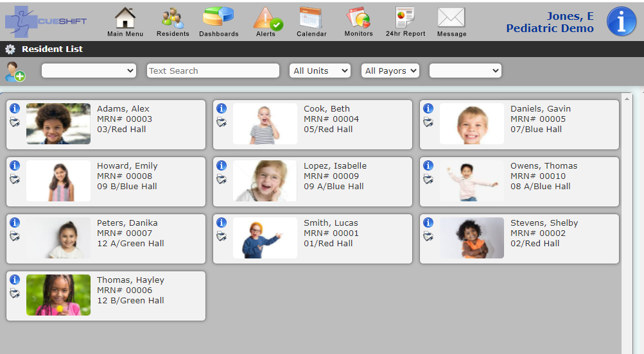View the Alerts warning icon
The width and height of the screenshot is (644, 354).
point(267,19)
